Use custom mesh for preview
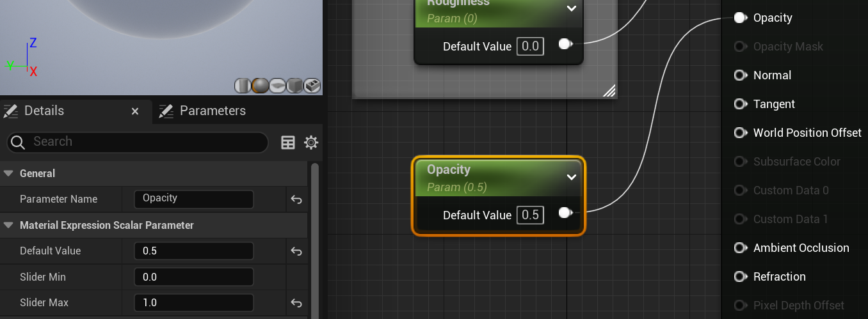Viewport: 868px width, 319px height. coord(312,86)
